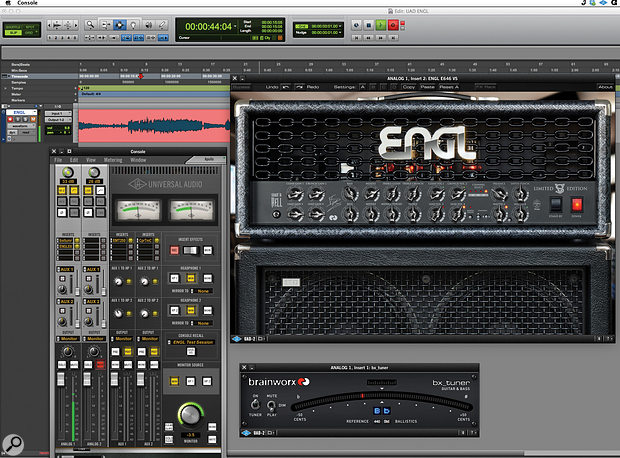Click Copy in the ENGL plugin toolbar
This screenshot has height=458, width=620.
(409, 87)
